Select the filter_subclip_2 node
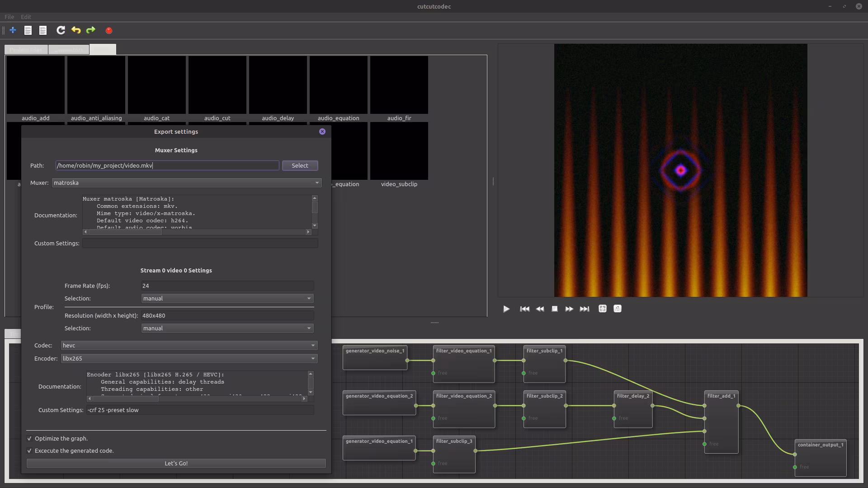The image size is (868, 488). [544, 409]
